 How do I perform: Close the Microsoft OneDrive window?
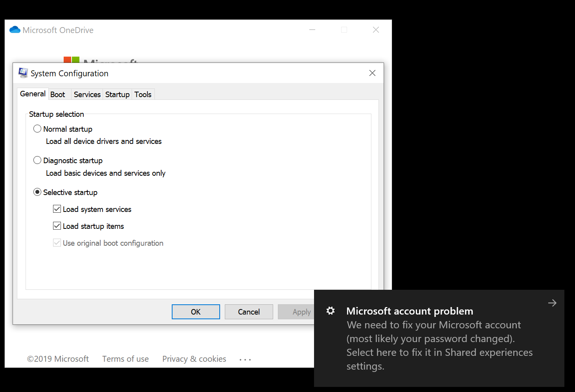(376, 30)
